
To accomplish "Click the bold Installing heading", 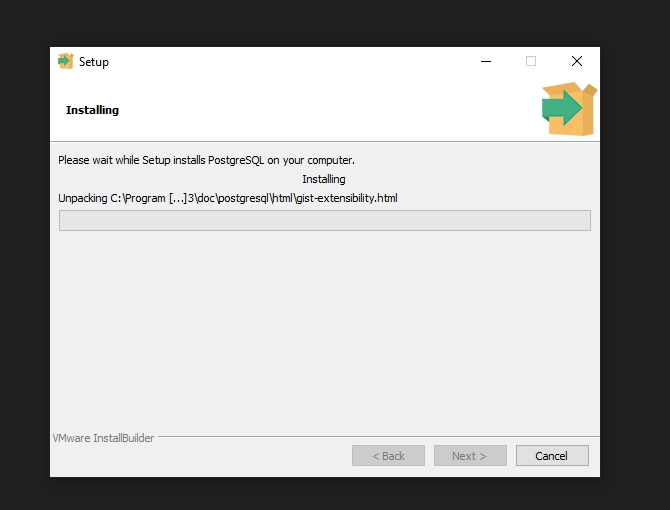I will pyautogui.click(x=92, y=110).
